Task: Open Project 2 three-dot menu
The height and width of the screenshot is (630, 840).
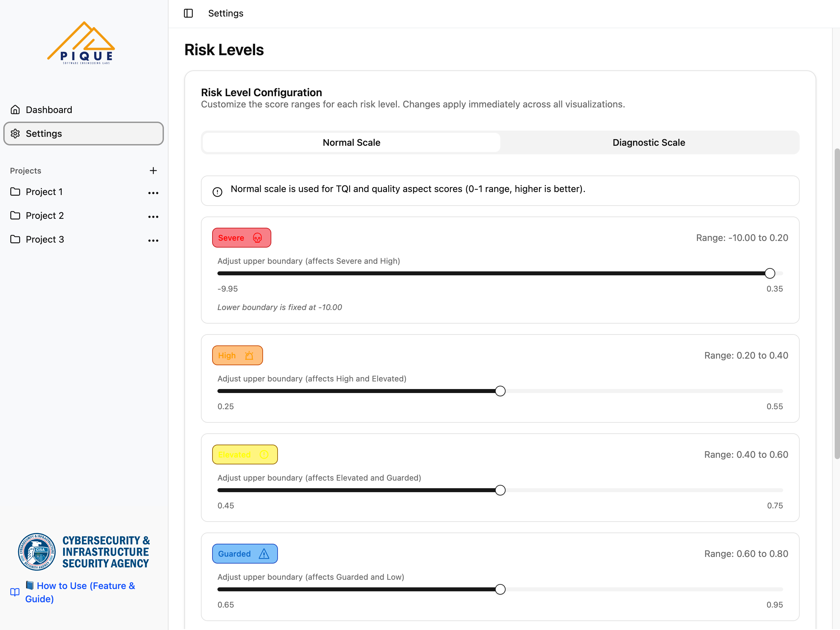Action: click(x=153, y=217)
